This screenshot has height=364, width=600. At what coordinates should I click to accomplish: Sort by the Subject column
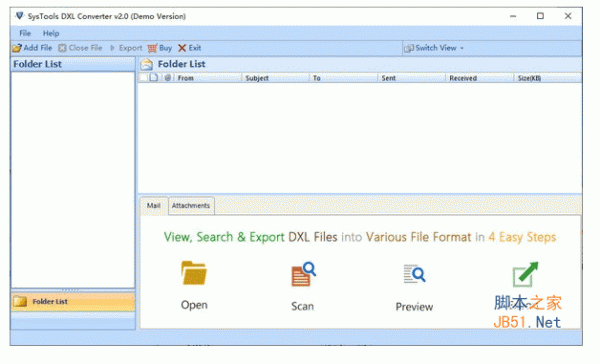click(x=276, y=78)
